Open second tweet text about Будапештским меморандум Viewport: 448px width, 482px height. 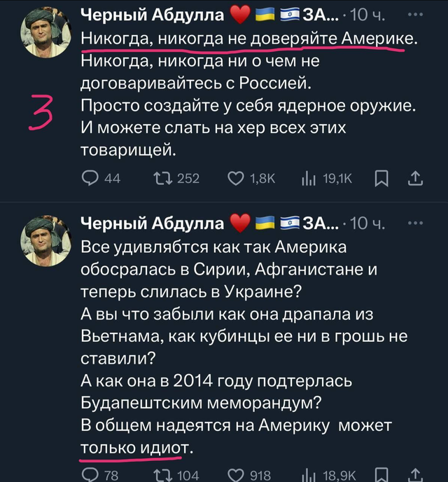point(201,402)
